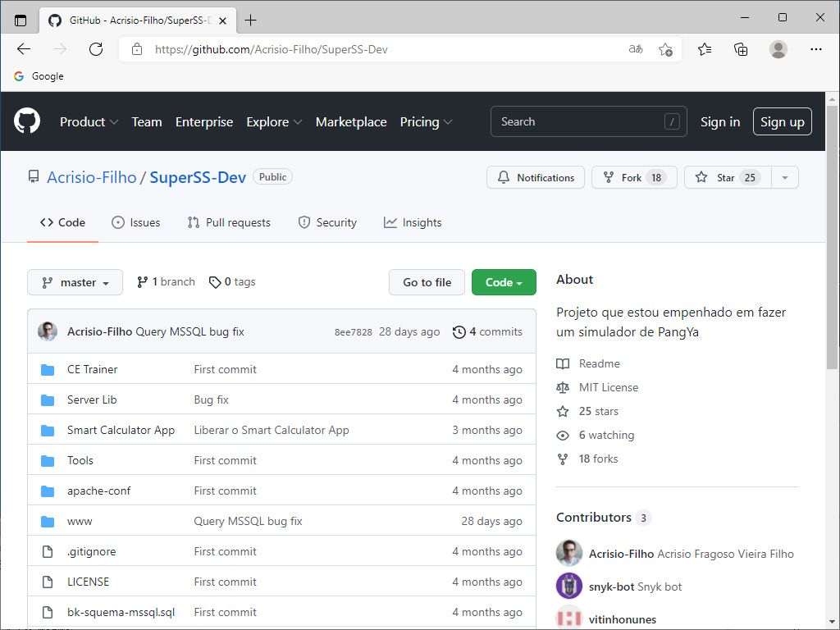The width and height of the screenshot is (840, 630).
Task: Open the Collections icon in browser toolbar
Action: 741,49
